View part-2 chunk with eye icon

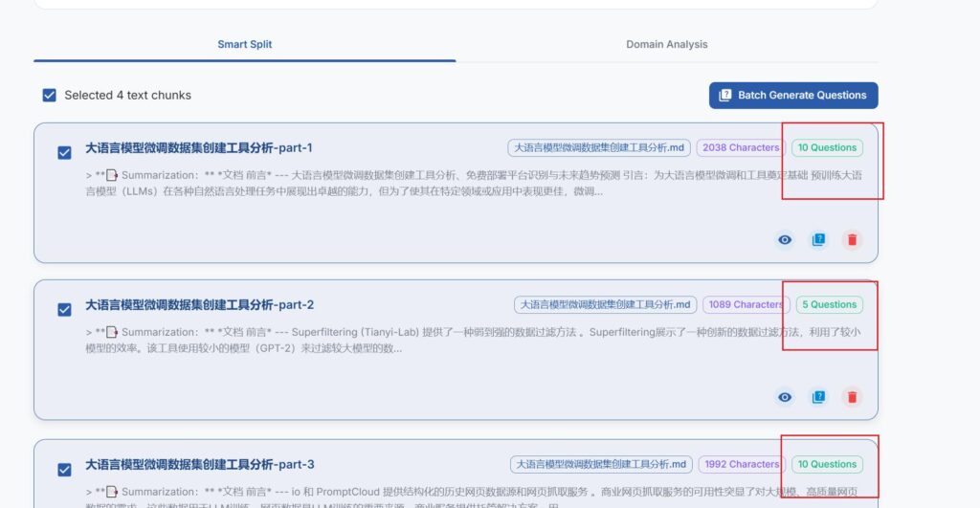[x=785, y=397]
